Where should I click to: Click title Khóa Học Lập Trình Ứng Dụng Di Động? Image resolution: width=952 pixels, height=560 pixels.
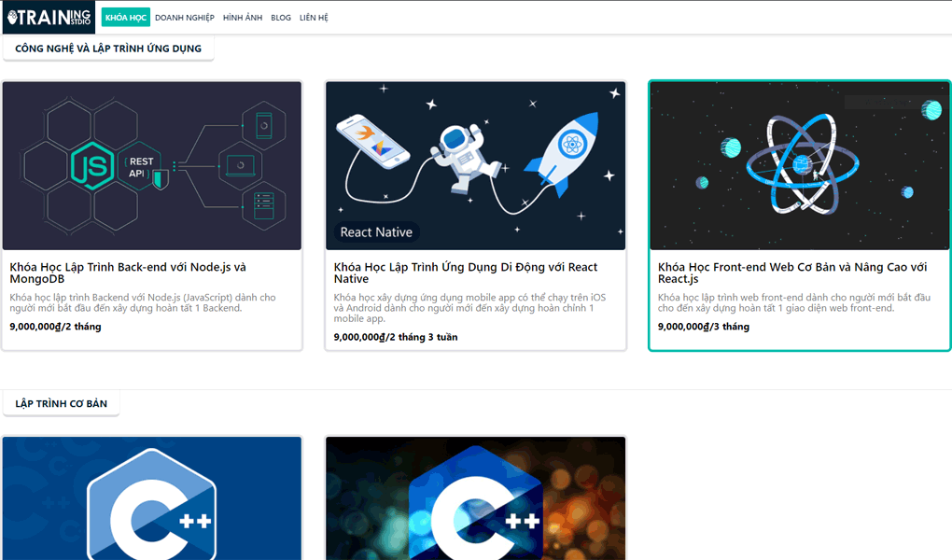[465, 273]
